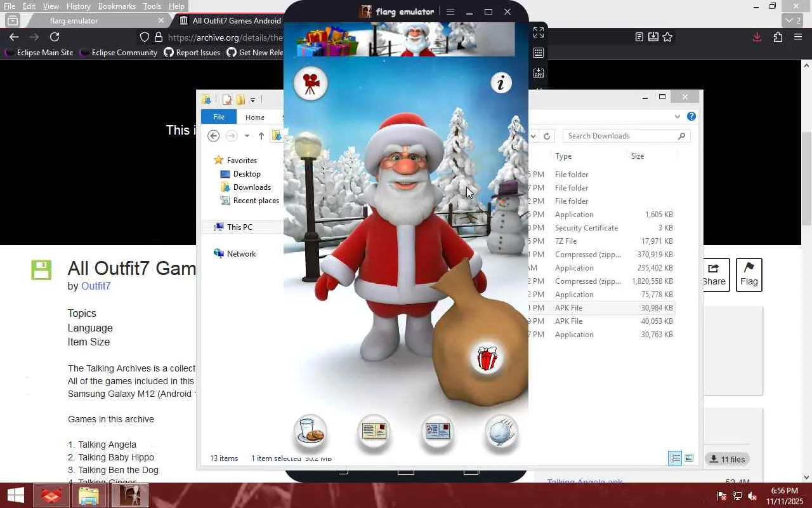Expand the recent locations dropdown in File Explorer
Image resolution: width=812 pixels, height=508 pixels.
point(247,136)
